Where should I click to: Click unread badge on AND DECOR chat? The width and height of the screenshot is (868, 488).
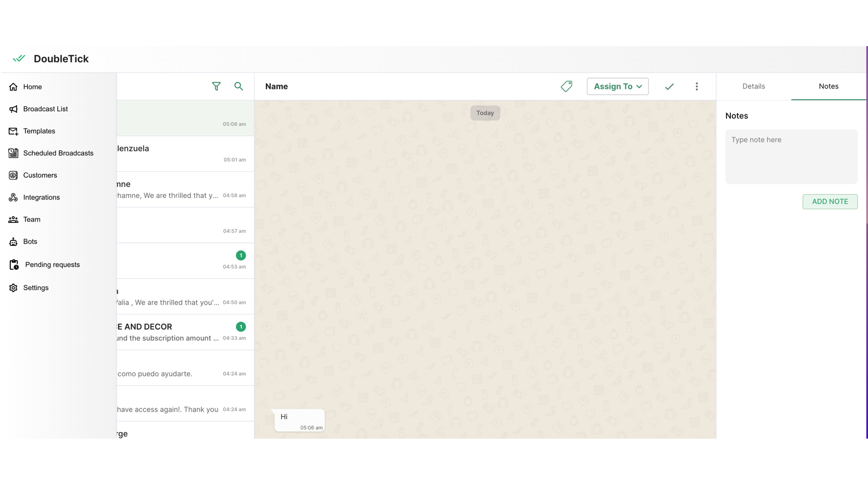coord(241,327)
